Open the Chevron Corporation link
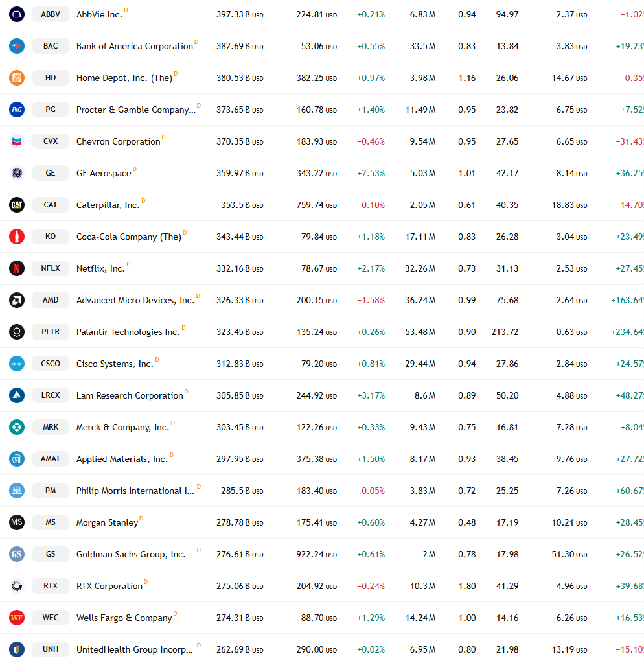Image resolution: width=644 pixels, height=663 pixels. 119,141
